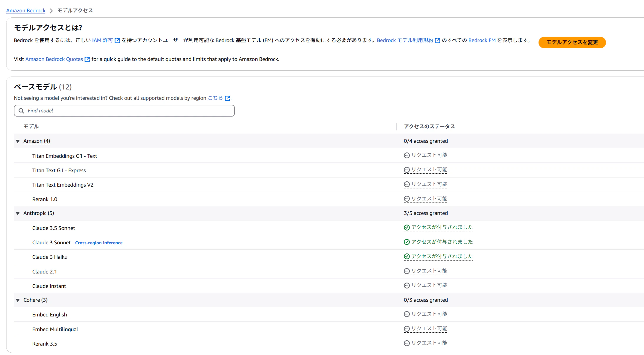This screenshot has width=644, height=355.
Task: Open the Bedrock FM link
Action: pos(482,40)
